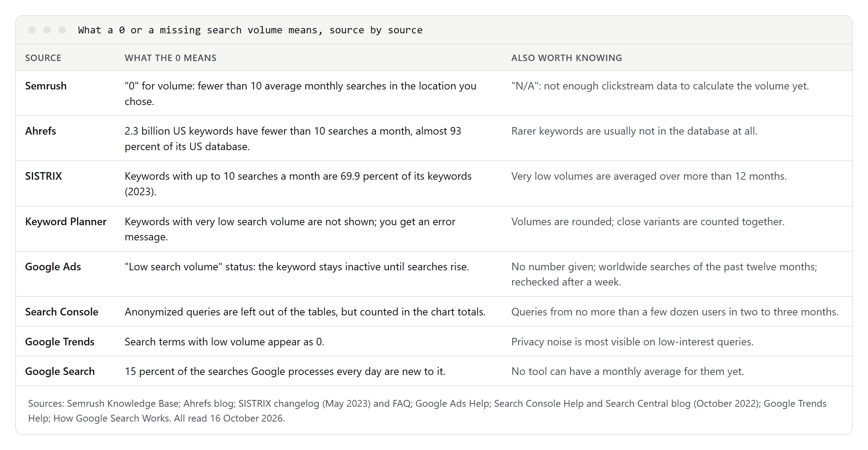Select the Google Ads row label

(x=53, y=267)
